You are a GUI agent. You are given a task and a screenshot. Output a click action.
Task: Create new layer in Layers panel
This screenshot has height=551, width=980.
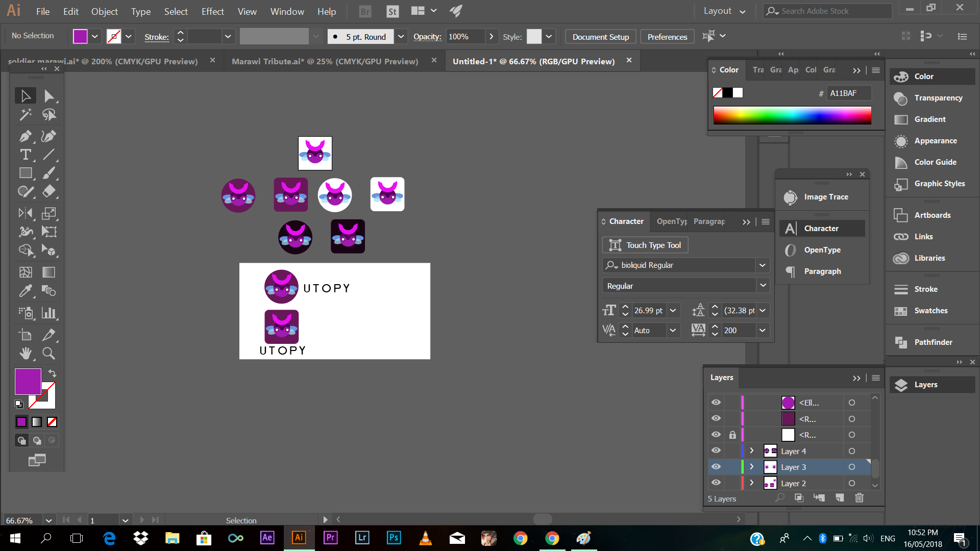point(840,498)
